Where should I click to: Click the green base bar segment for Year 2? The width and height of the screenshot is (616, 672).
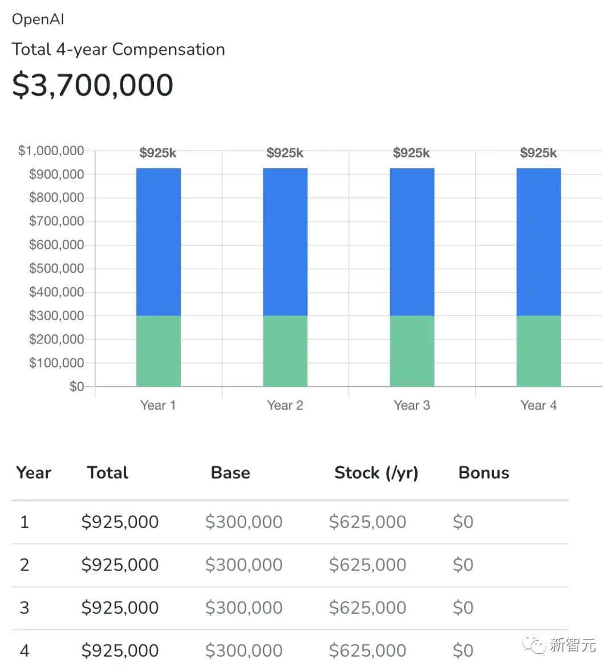point(285,351)
